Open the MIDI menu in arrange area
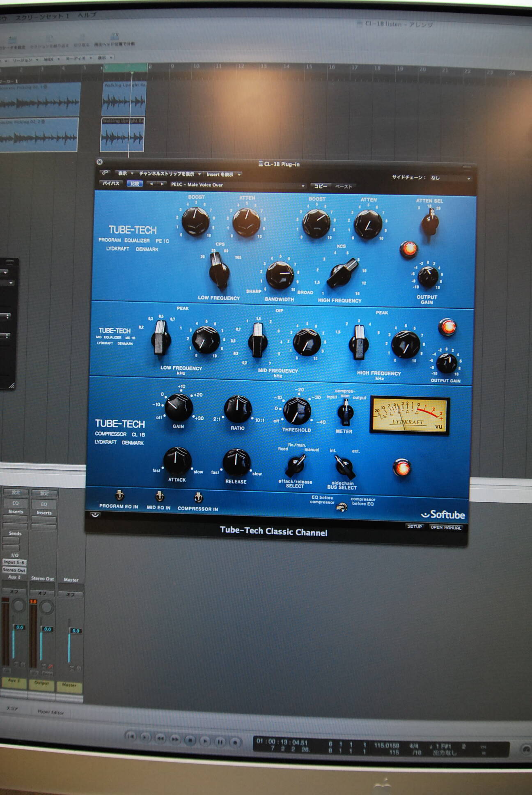Screen dimensions: 532x795 [51, 59]
